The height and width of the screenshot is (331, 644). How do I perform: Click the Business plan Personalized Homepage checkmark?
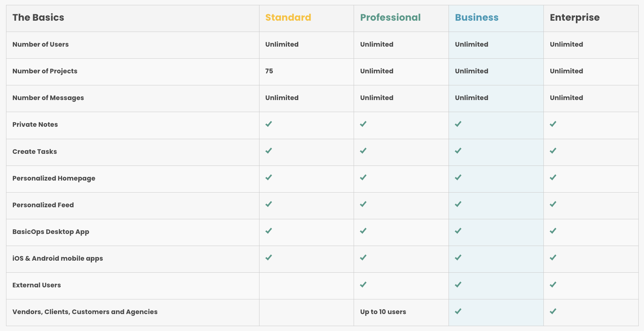point(458,178)
